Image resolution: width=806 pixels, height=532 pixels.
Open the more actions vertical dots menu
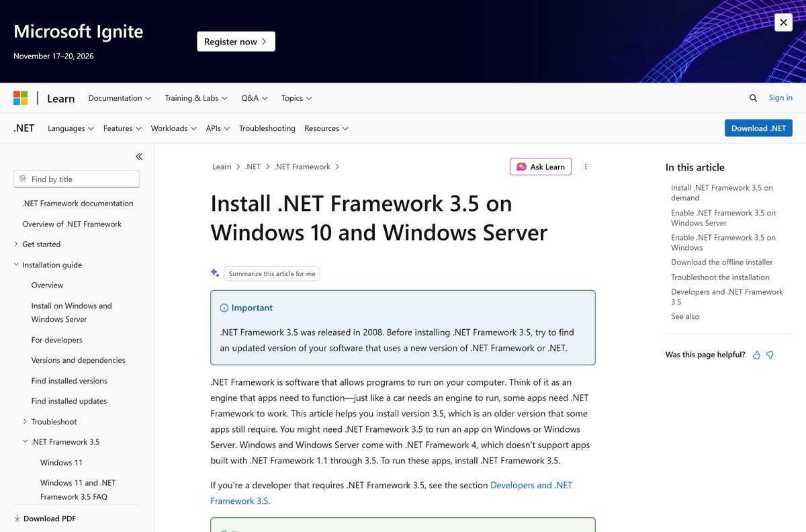pos(586,167)
